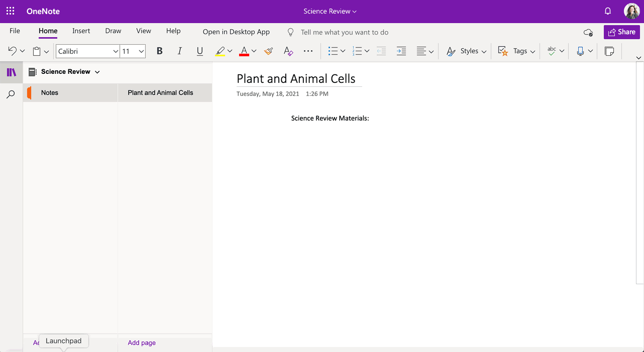The image size is (644, 352).
Task: Apply italic formatting
Action: pos(179,51)
